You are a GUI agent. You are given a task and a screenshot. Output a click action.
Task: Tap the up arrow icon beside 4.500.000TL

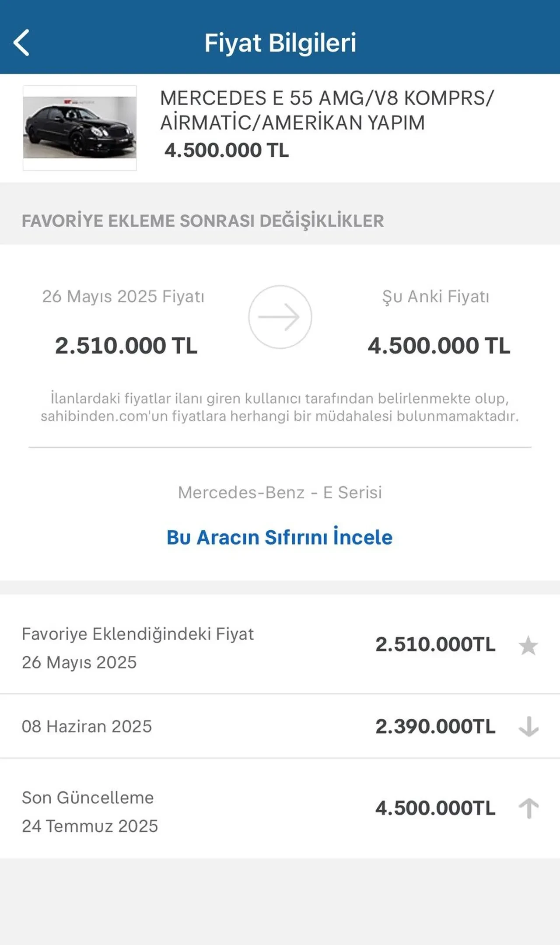tap(528, 808)
